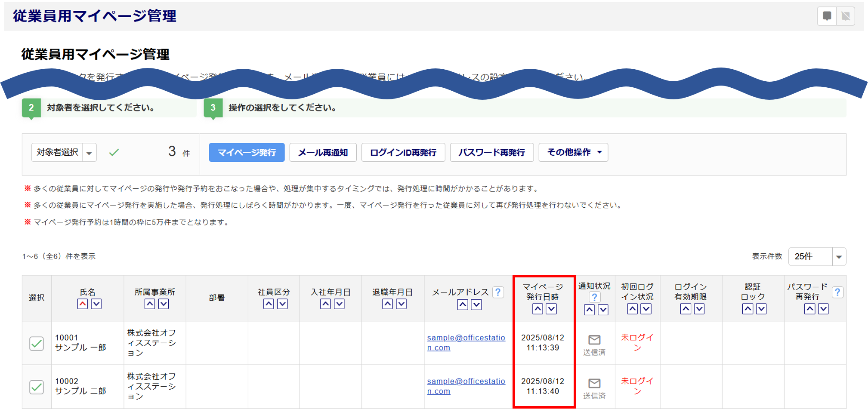
Task: Click the comment bubble icon at top right
Action: 827,16
